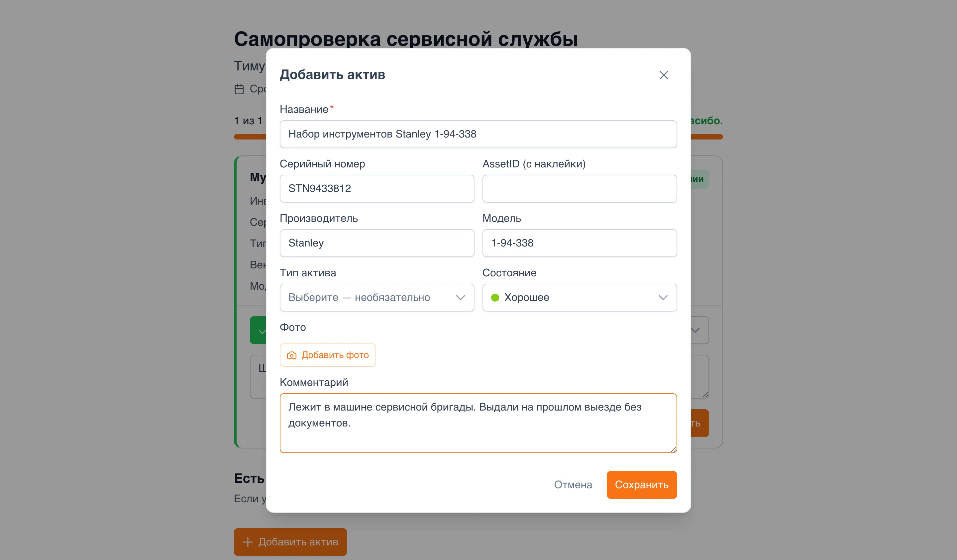Click the Фото section label

point(292,327)
